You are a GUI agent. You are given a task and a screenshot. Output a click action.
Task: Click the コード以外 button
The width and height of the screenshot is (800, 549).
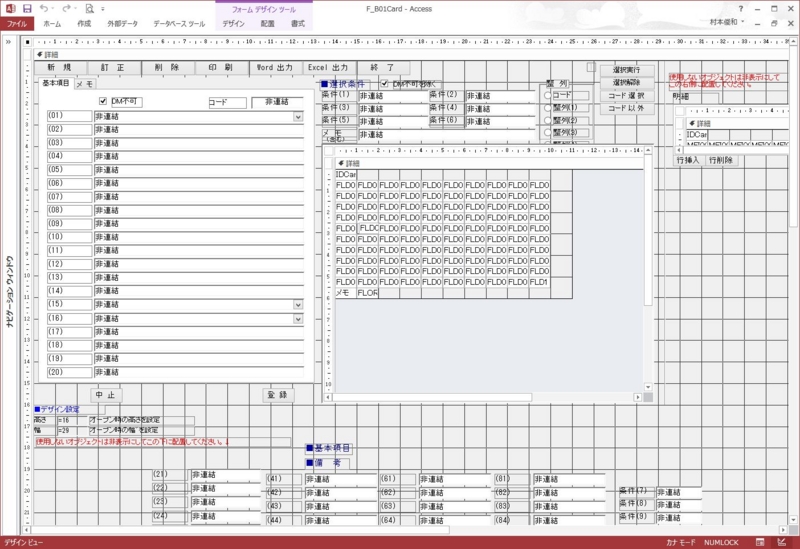627,108
